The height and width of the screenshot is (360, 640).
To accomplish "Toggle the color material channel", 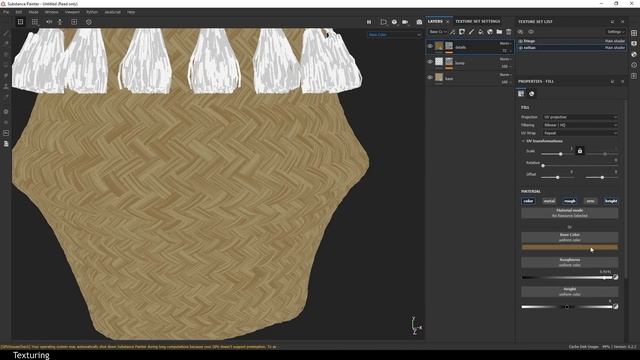I will pos(529,201).
